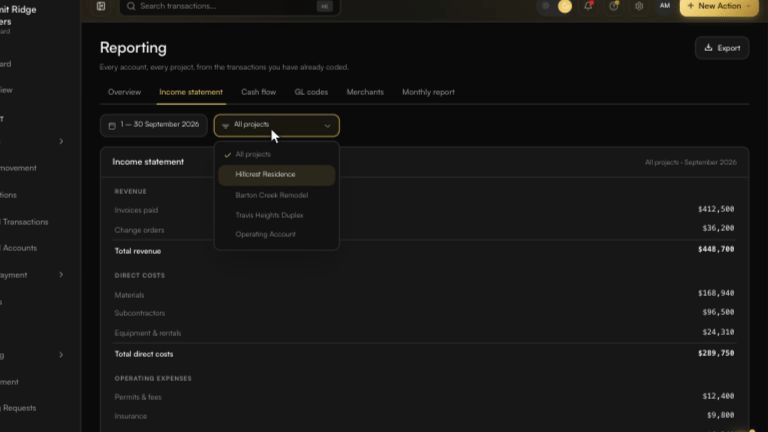This screenshot has height=432, width=768.
Task: Expand the lowest sidebar chevron above Requests
Action: point(61,355)
